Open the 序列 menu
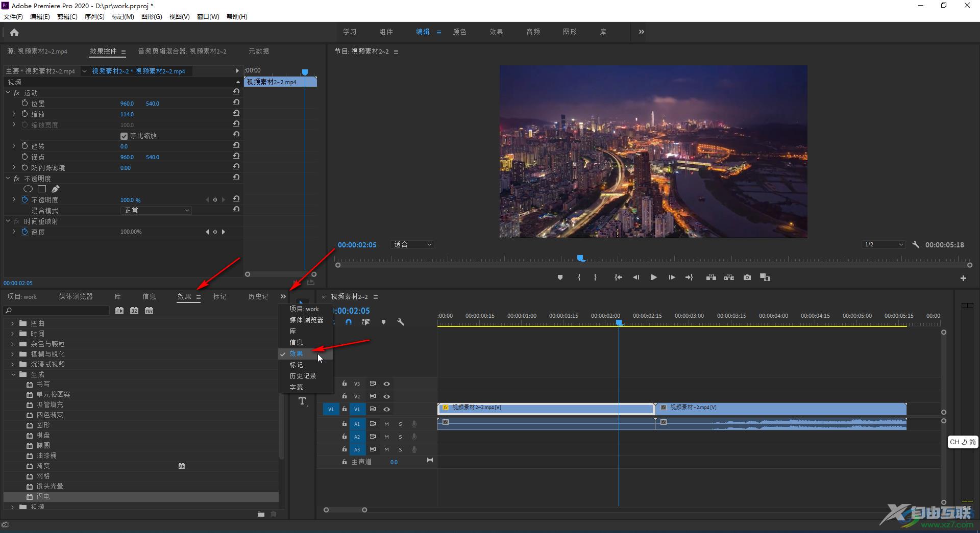 click(x=94, y=16)
